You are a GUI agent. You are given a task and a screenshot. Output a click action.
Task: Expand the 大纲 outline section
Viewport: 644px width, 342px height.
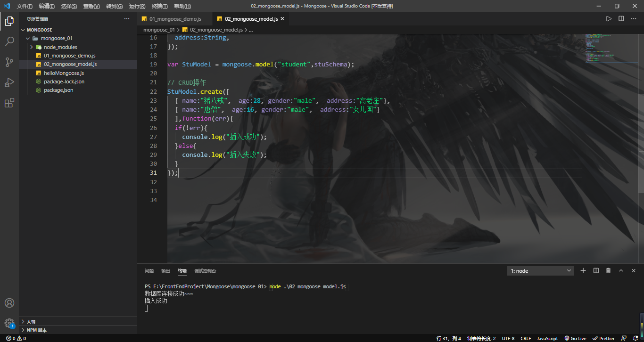[78, 321]
